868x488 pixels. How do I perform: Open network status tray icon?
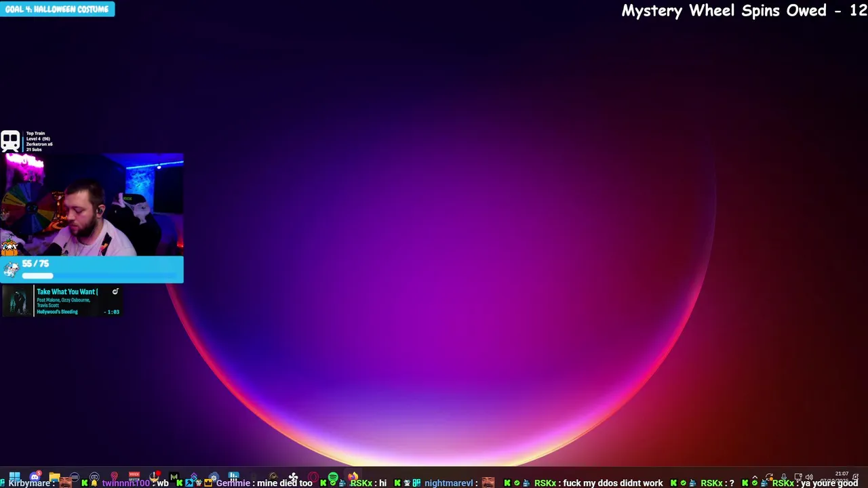tap(798, 476)
